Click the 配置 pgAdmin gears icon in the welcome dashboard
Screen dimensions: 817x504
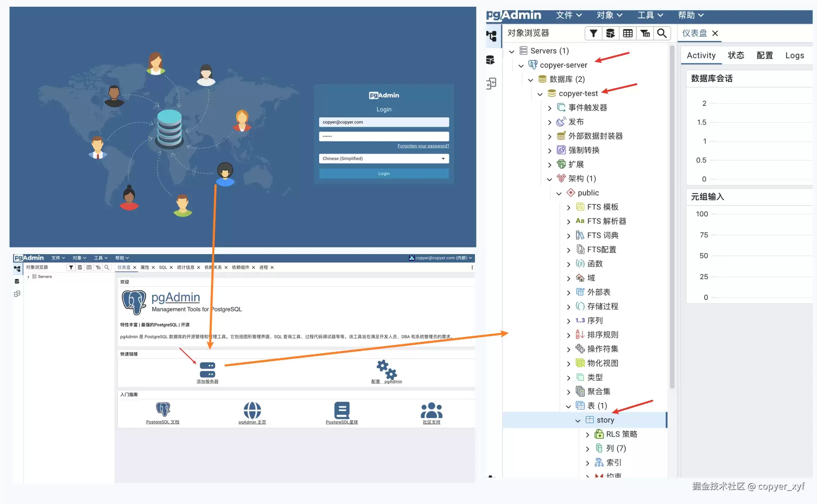387,369
